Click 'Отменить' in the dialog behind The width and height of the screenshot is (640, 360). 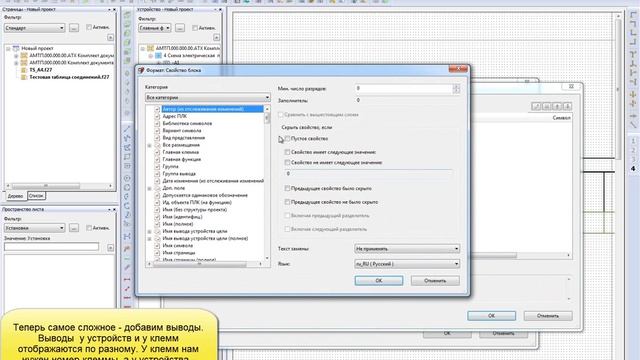(x=548, y=316)
